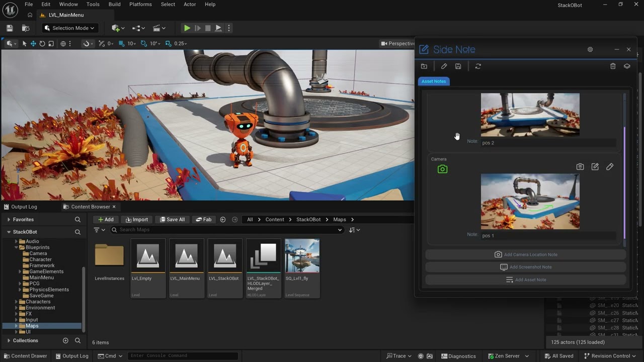Select the Environment folder in the tree
This screenshot has height=362, width=644.
point(40,308)
